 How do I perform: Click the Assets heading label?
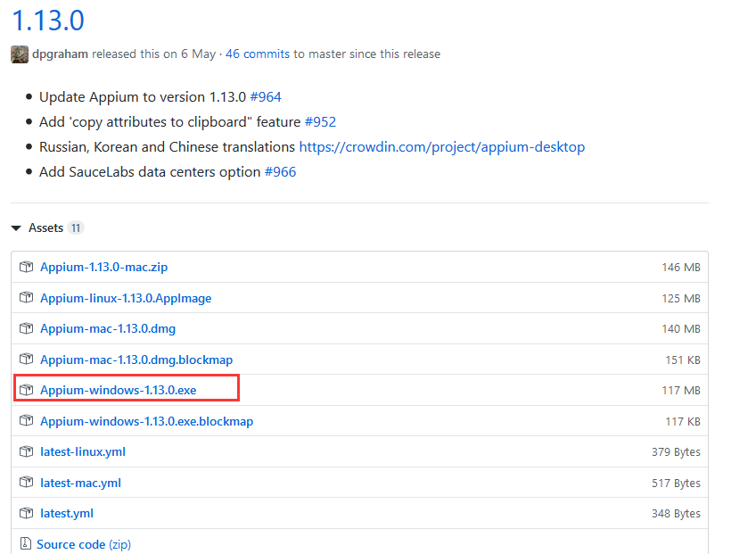(45, 227)
